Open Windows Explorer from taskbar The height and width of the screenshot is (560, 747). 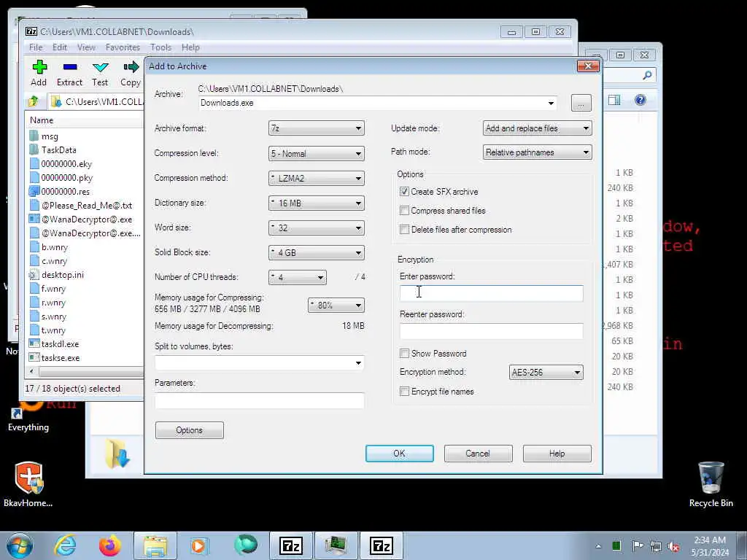coord(155,545)
